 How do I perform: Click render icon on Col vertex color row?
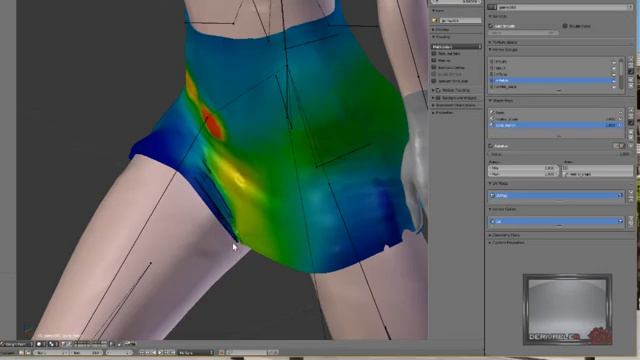tap(620, 221)
